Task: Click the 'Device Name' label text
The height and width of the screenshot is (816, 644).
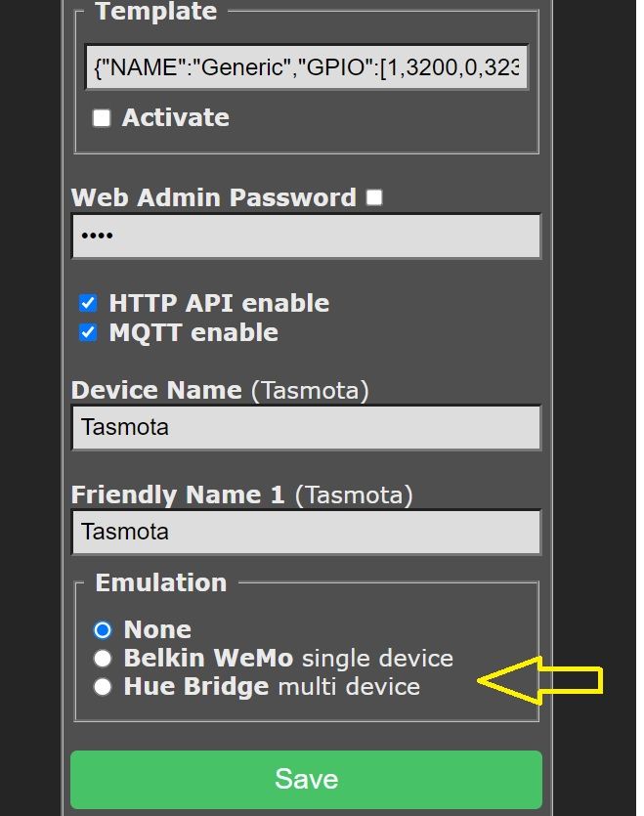Action: tap(156, 390)
